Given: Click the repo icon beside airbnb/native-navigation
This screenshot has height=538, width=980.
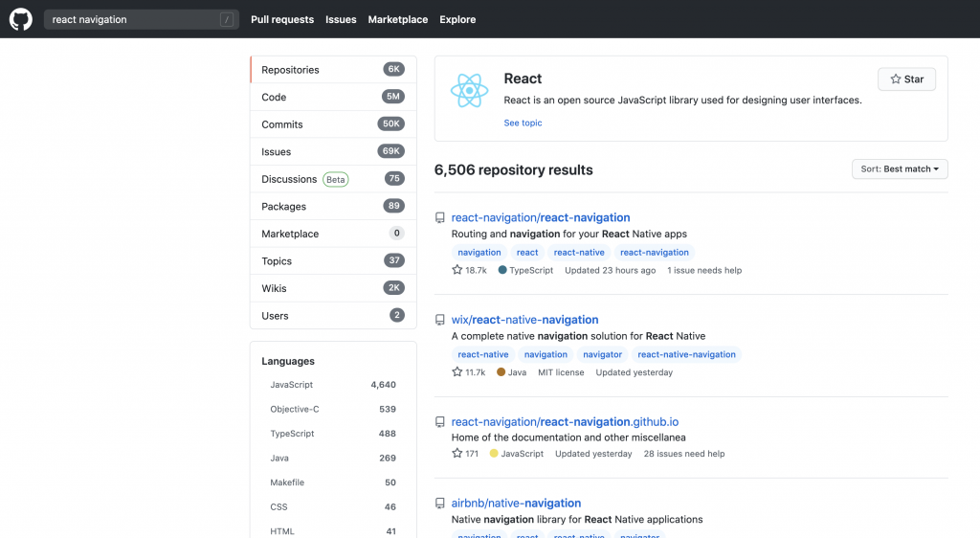Looking at the screenshot, I should coord(440,504).
